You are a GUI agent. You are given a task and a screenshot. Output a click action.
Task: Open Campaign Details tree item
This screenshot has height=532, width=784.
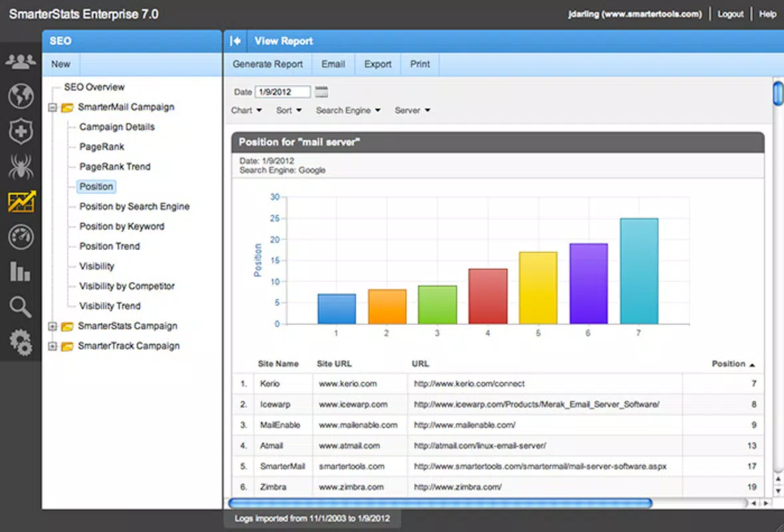117,127
